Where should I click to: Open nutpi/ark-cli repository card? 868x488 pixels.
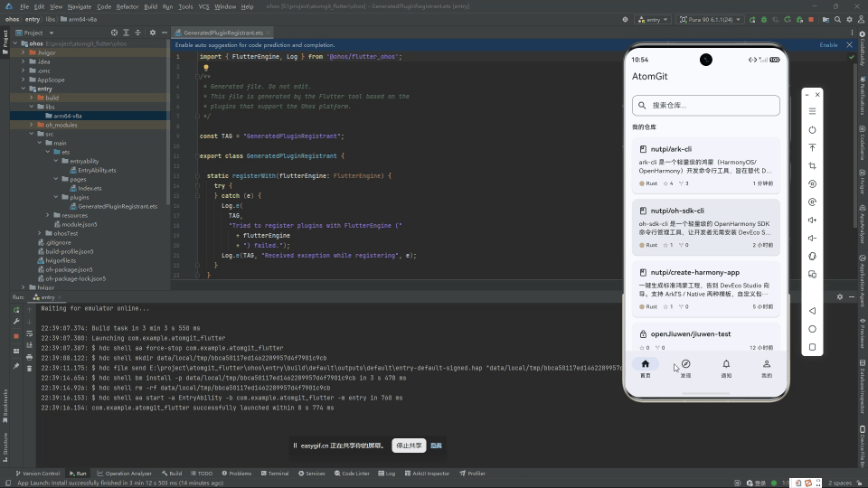[706, 165]
